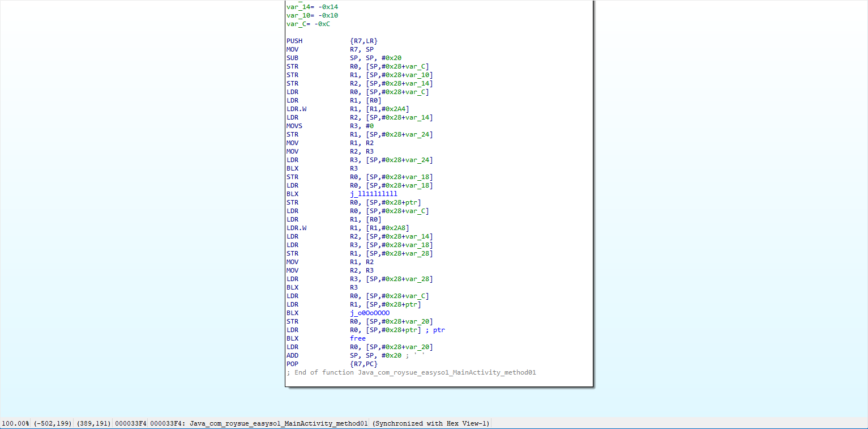Viewport: 868px width, 429px height.
Task: Click the LDR R0, [SP,#0x28+ptr] ; ptr line
Action: click(x=366, y=330)
